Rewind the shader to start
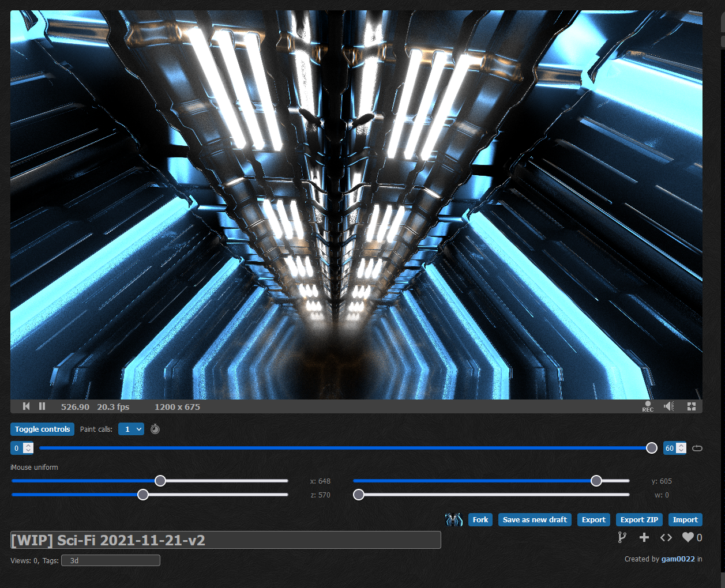The width and height of the screenshot is (725, 588). 26,406
